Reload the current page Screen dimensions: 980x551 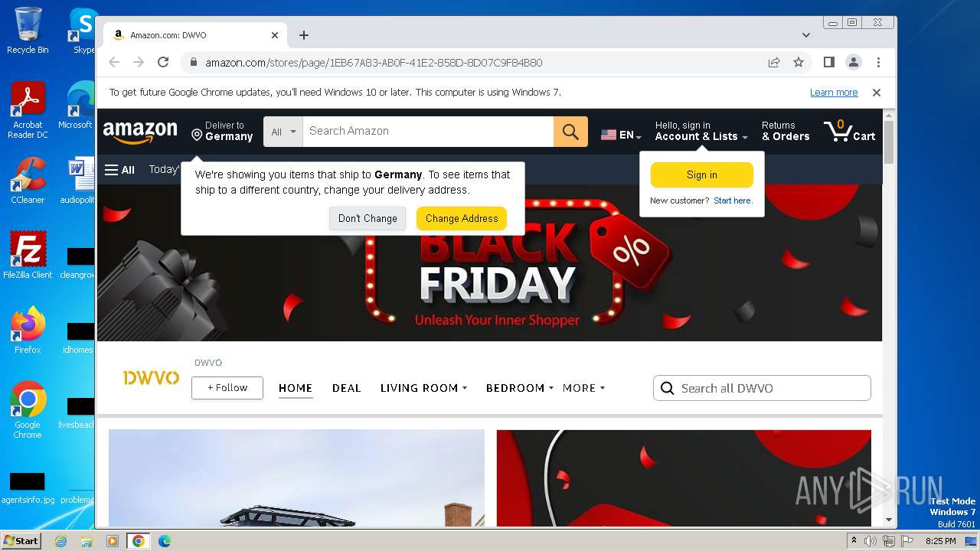coord(163,63)
